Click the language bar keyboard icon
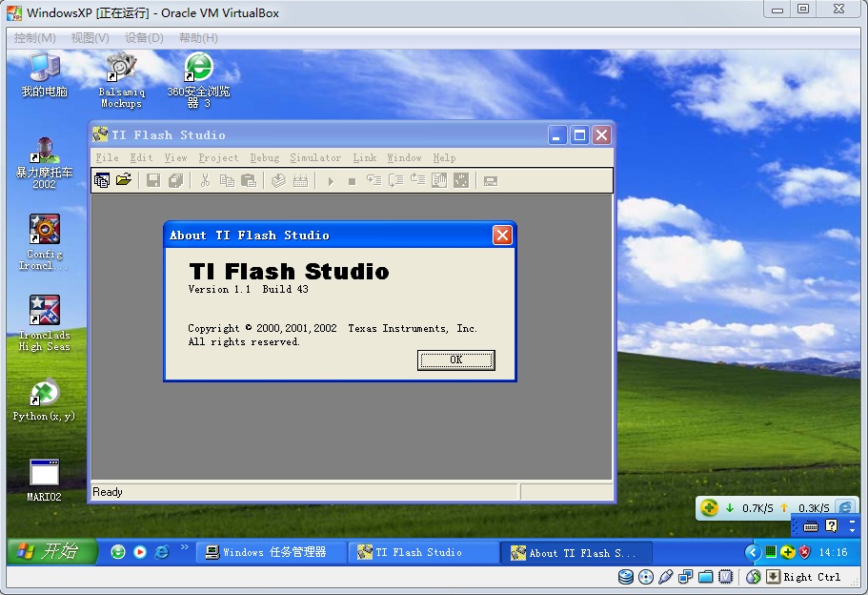 click(811, 525)
